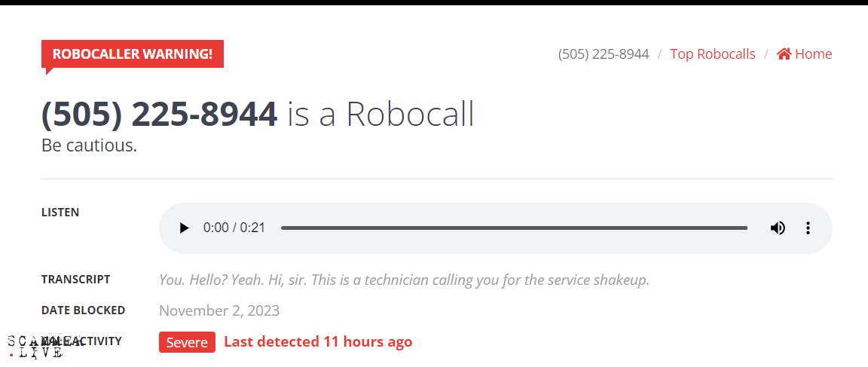Image resolution: width=868 pixels, height=367 pixels.
Task: Click the LISTEN label
Action: click(x=60, y=213)
